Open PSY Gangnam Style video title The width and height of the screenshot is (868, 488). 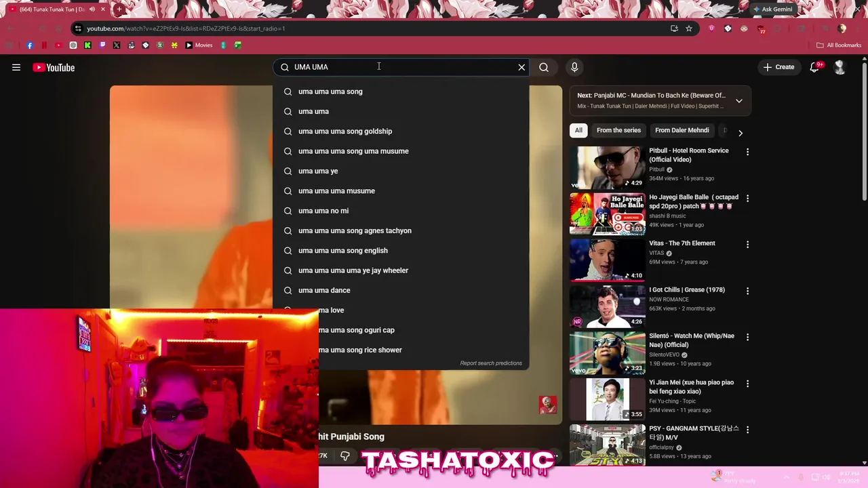tap(694, 433)
